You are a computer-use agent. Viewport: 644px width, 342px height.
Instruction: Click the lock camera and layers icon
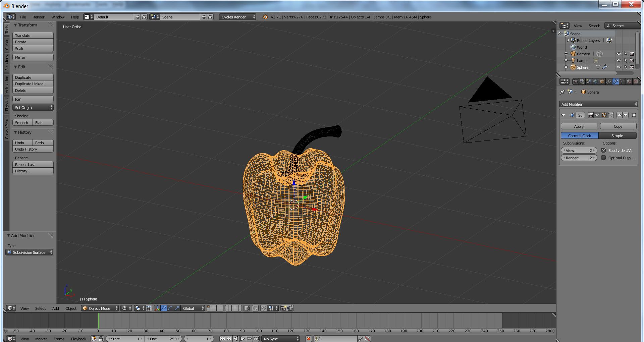(x=247, y=308)
